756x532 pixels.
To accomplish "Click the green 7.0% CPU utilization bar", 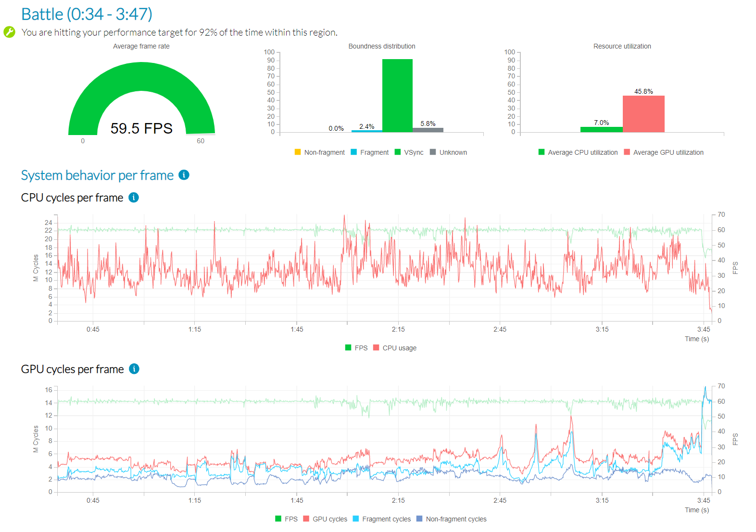I will pos(601,129).
